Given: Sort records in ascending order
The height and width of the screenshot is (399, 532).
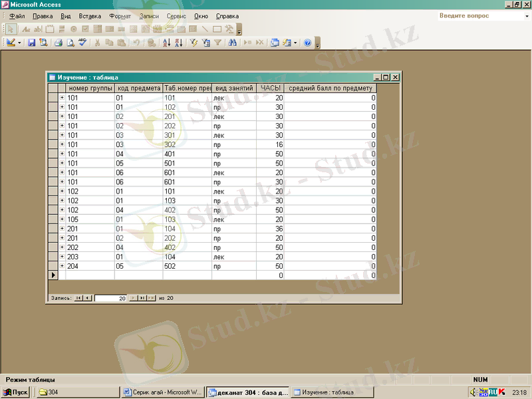Looking at the screenshot, I should coord(166,43).
